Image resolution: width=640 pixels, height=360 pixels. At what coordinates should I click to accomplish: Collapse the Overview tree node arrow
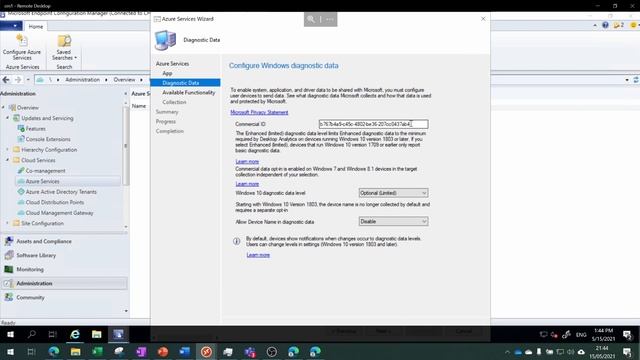pos(3,107)
